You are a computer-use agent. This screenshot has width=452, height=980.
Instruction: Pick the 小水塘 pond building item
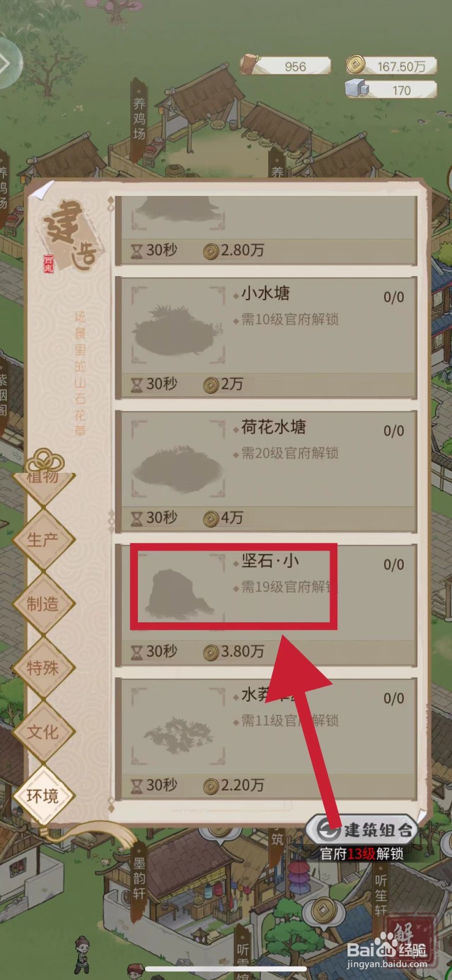pyautogui.click(x=266, y=338)
